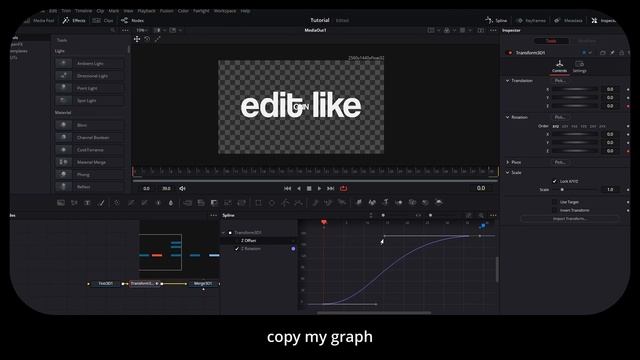Open viewer zoom percentage dropdown

(x=142, y=30)
